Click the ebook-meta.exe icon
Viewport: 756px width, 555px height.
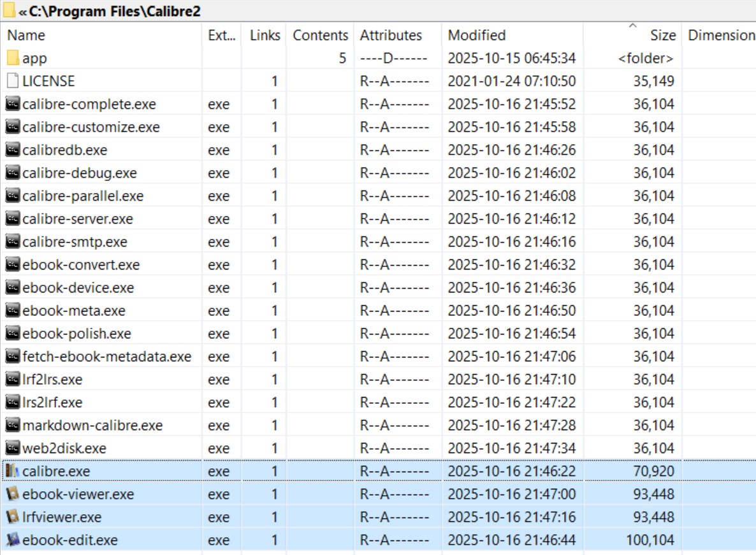tap(13, 310)
